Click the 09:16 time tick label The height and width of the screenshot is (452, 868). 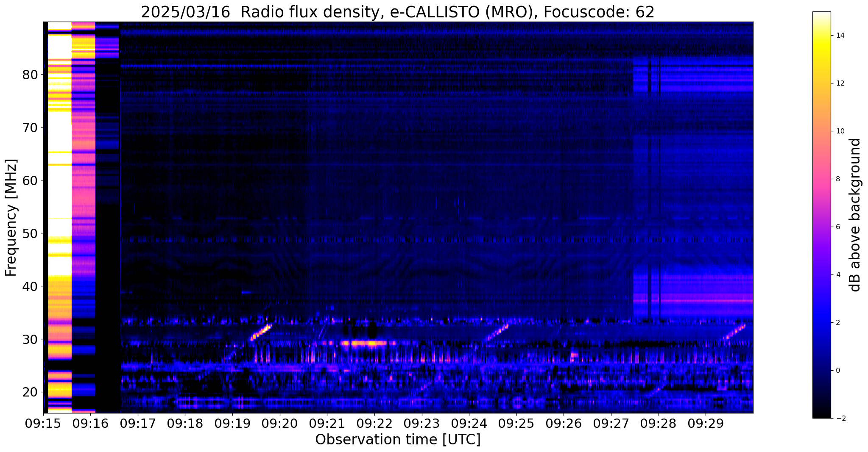(91, 423)
